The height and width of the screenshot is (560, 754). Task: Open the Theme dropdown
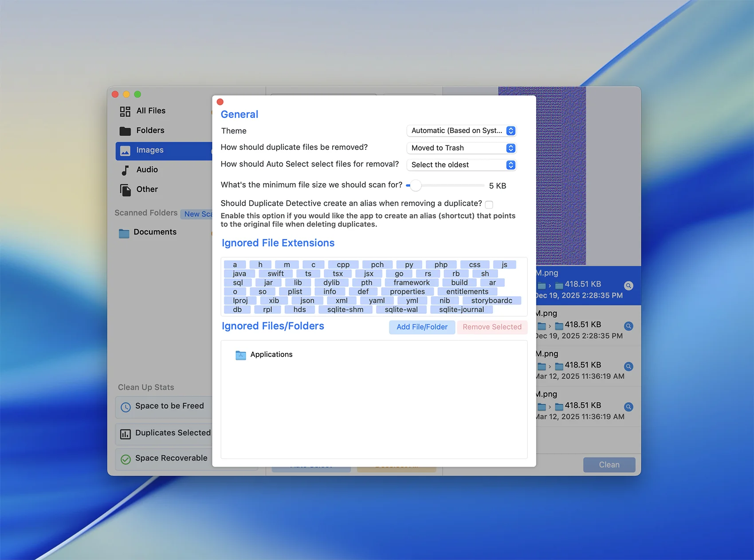461,131
